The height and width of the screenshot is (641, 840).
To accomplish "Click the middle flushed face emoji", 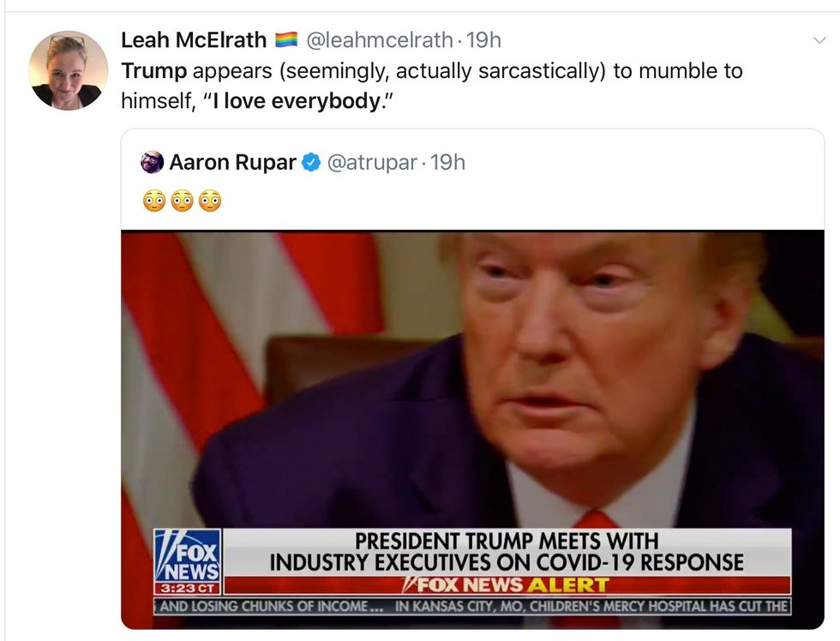I will click(182, 201).
